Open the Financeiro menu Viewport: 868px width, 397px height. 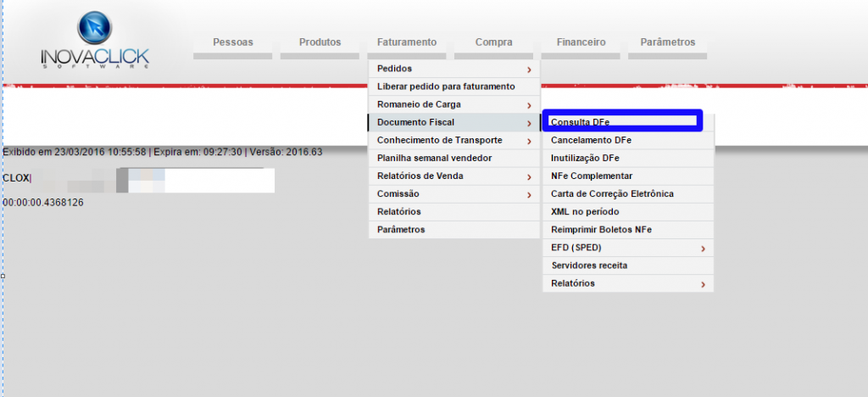tap(581, 42)
